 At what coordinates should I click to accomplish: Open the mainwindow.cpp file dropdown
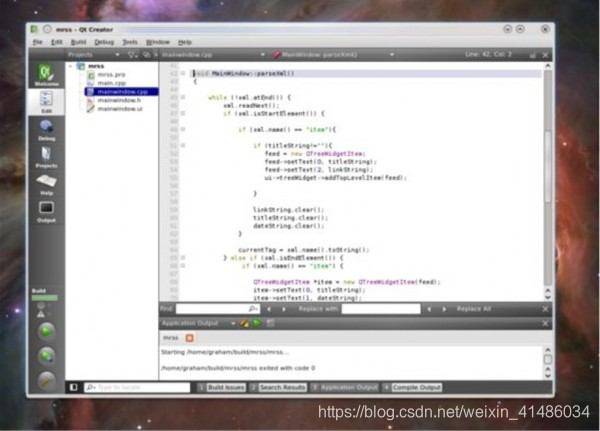click(x=262, y=55)
